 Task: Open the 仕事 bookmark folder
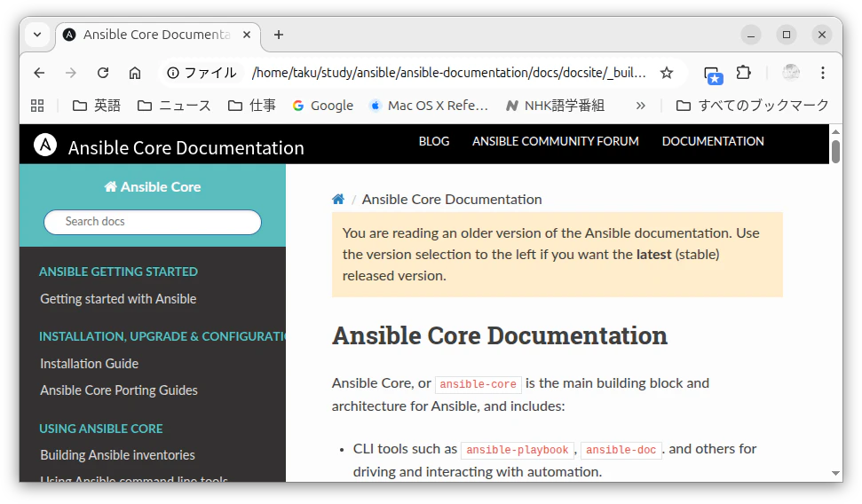point(252,106)
